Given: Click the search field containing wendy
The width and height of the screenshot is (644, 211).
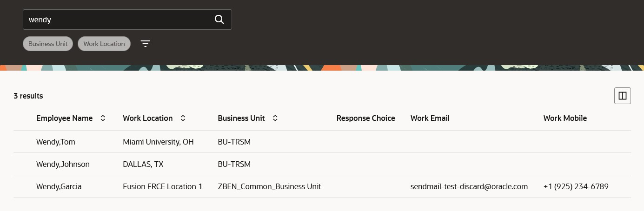Looking at the screenshot, I should pos(116,20).
